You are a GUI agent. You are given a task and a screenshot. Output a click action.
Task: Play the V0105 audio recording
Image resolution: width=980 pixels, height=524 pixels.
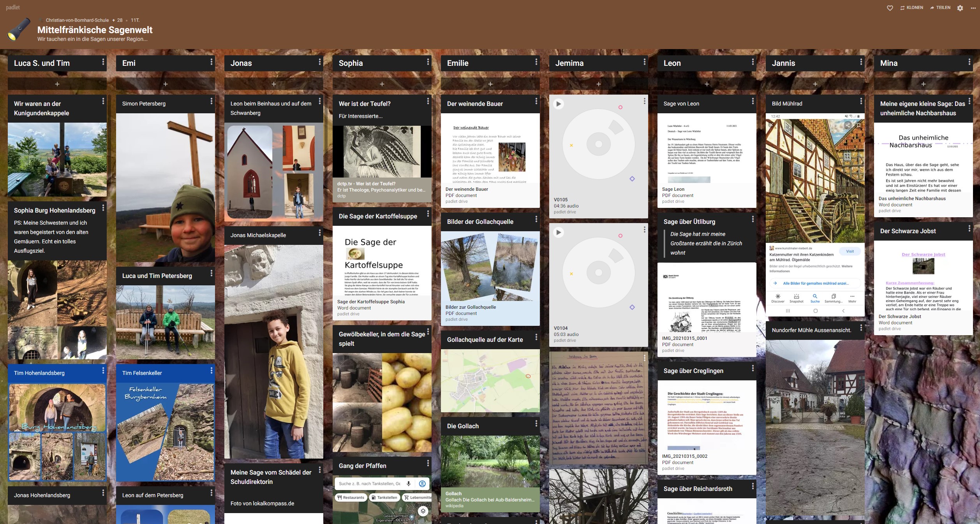[x=559, y=104]
